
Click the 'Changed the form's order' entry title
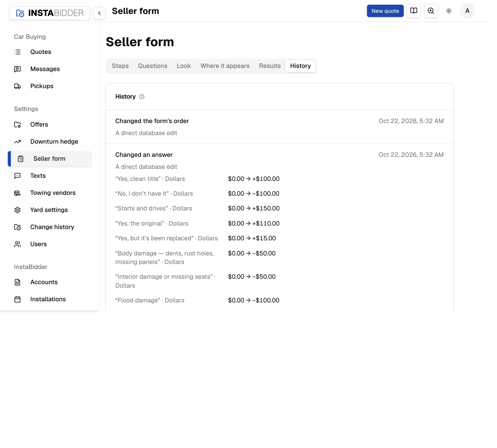[152, 121]
